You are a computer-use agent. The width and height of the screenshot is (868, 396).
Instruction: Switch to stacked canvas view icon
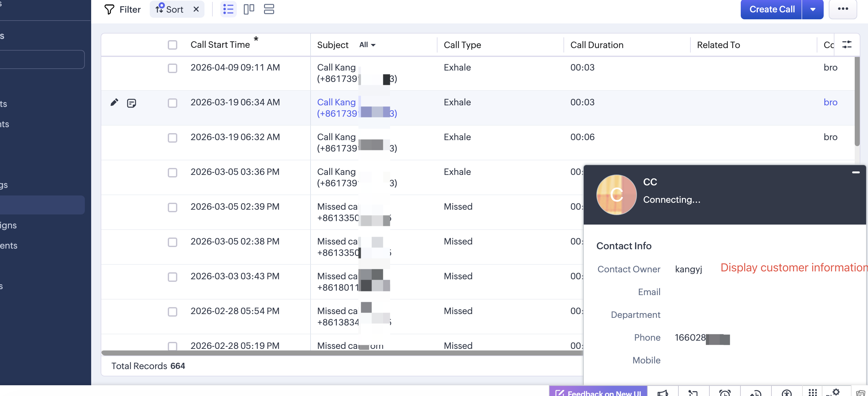(x=269, y=9)
